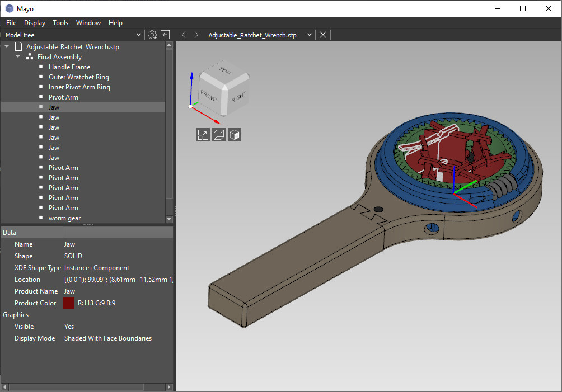This screenshot has width=562, height=392.
Task: Open the Display menu
Action: (34, 23)
